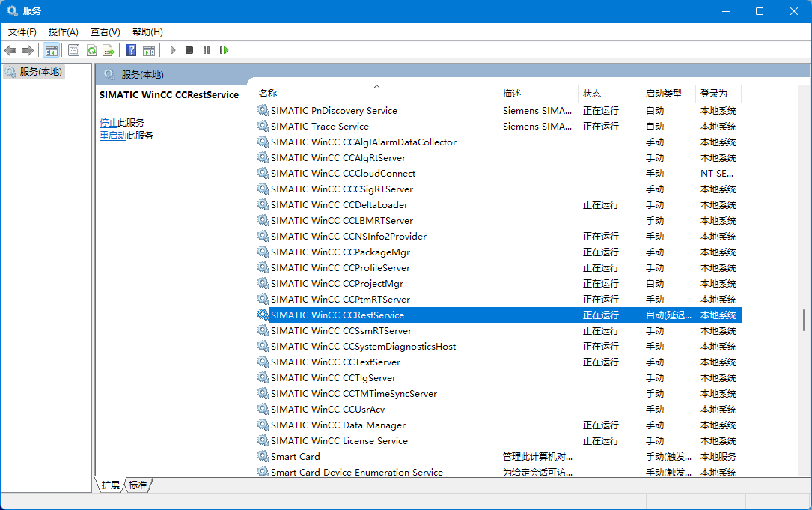Select the SIMATIC WinCC CCSsmRTServer service name

341,331
